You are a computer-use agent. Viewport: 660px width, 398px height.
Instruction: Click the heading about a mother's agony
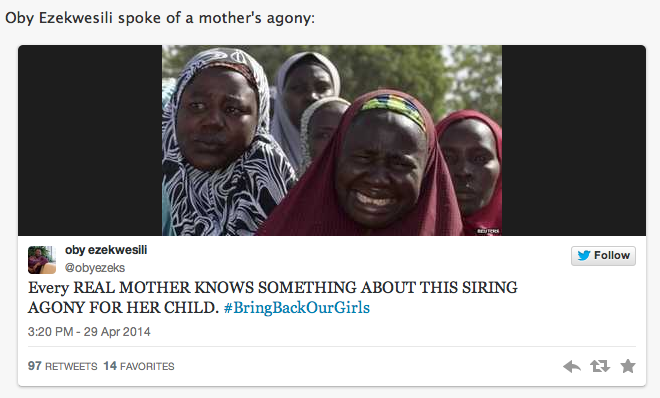160,18
